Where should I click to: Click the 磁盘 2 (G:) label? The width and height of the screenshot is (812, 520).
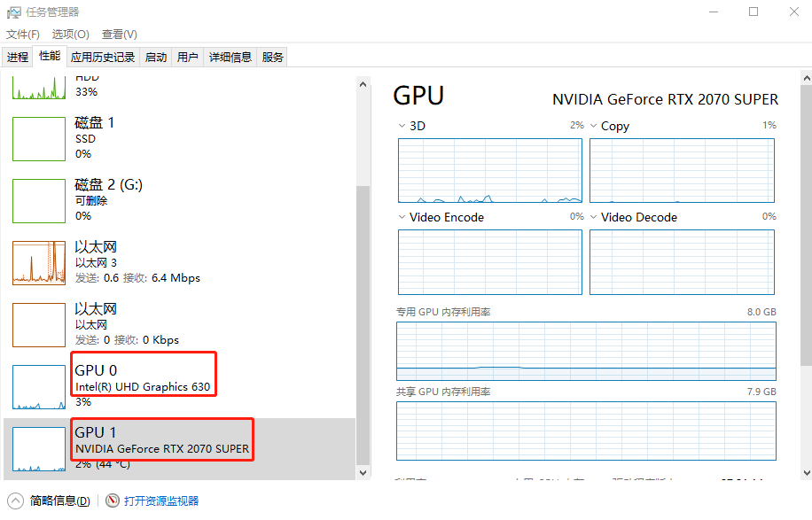109,185
